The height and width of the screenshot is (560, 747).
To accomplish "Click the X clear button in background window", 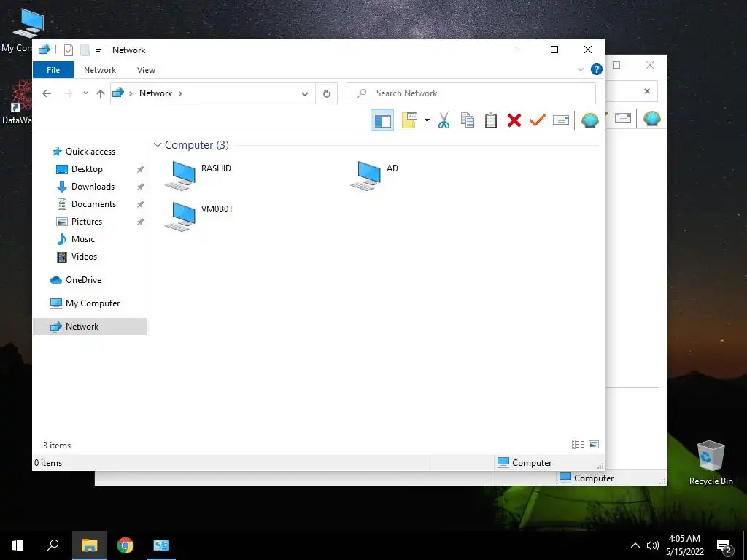I will click(x=647, y=91).
